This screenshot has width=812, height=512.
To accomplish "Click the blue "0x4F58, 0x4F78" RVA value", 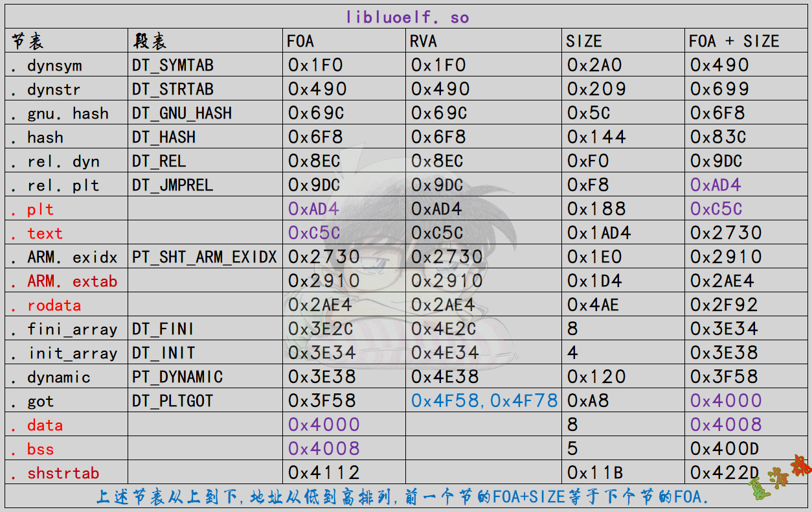I will [484, 401].
